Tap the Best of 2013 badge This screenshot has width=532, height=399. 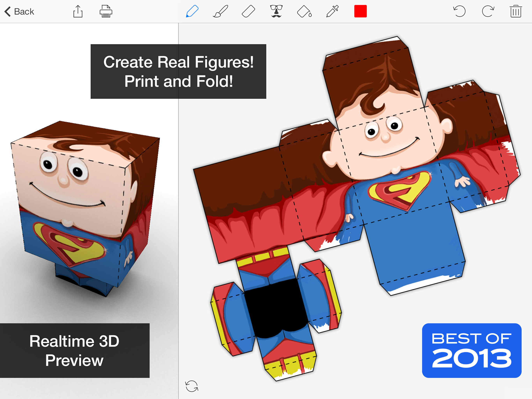[x=471, y=350]
